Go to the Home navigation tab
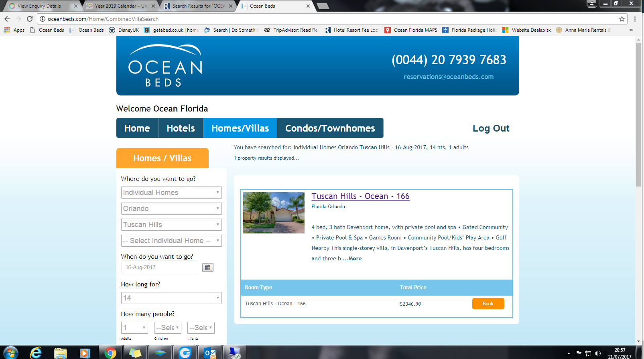Image resolution: width=644 pixels, height=359 pixels. [x=137, y=128]
